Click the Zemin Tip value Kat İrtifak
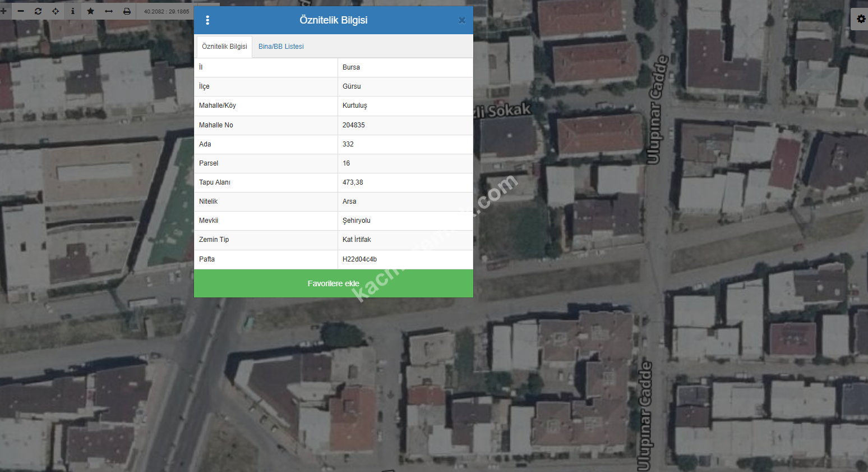Image resolution: width=868 pixels, height=472 pixels. 357,240
